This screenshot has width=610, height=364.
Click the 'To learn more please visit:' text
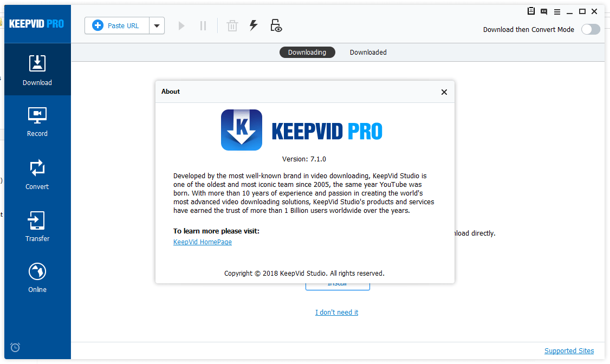click(216, 231)
